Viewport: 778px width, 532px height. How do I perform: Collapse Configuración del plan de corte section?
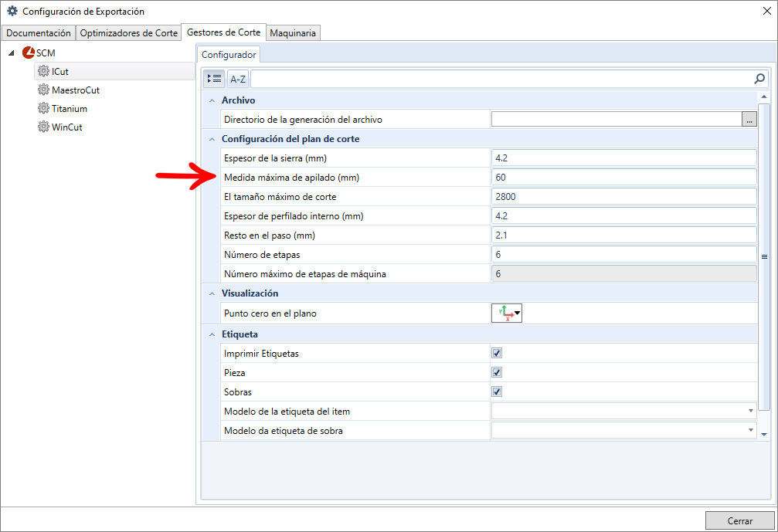[212, 139]
